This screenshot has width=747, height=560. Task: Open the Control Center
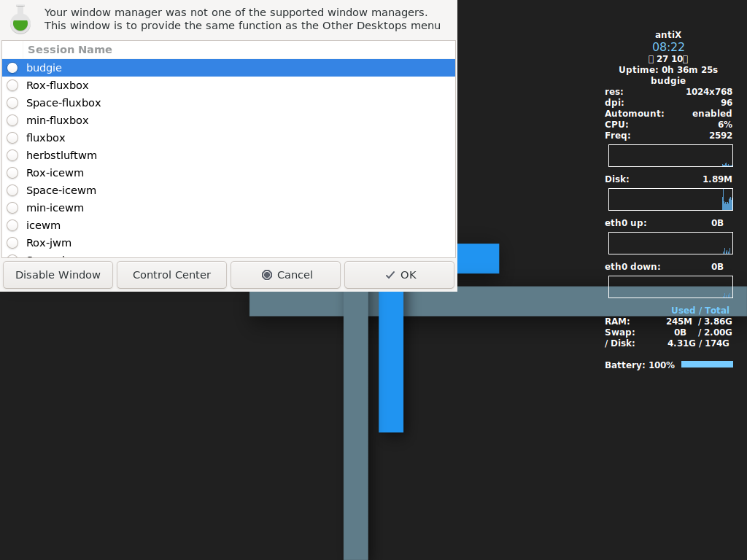(x=171, y=275)
